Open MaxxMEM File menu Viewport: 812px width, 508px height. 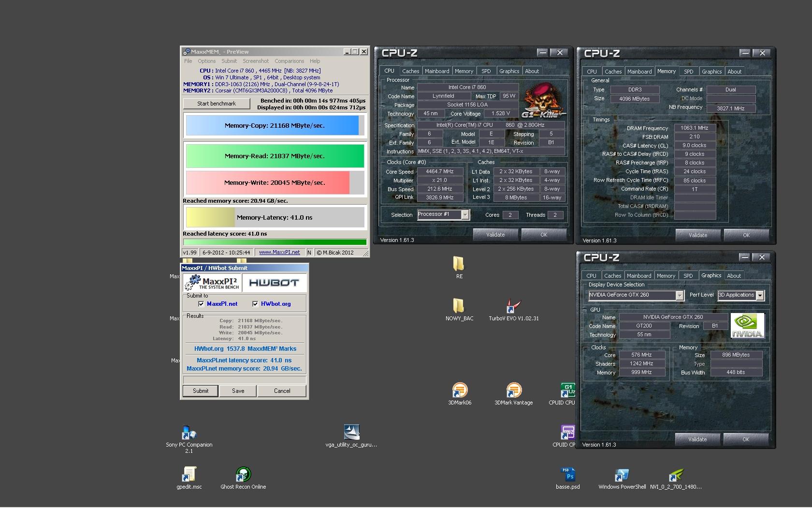click(188, 61)
